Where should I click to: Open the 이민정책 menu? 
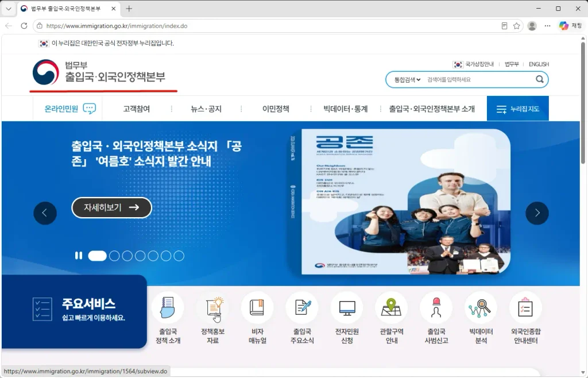coord(276,109)
